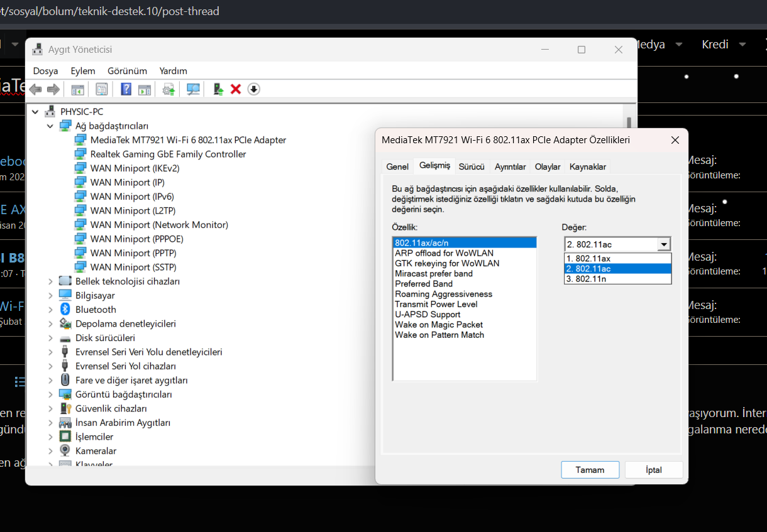767x532 pixels.
Task: Switch to the Sürücü tab
Action: coord(472,166)
